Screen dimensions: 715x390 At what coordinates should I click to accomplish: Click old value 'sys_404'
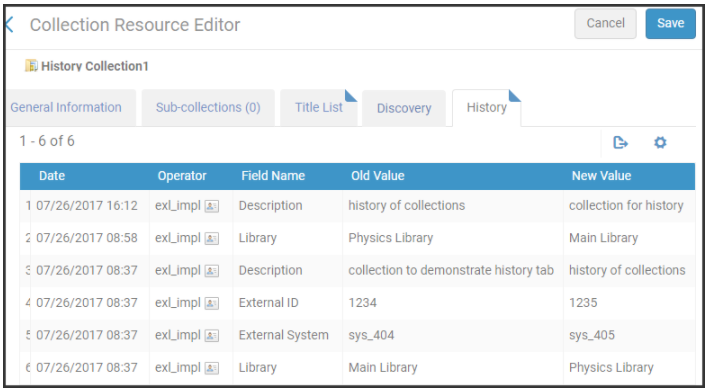tap(371, 335)
